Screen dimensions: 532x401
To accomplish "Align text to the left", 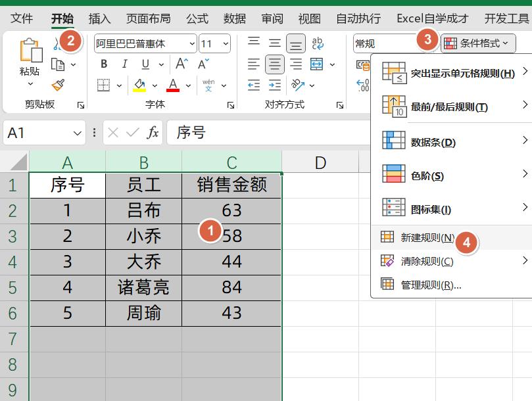I will click(x=254, y=64).
